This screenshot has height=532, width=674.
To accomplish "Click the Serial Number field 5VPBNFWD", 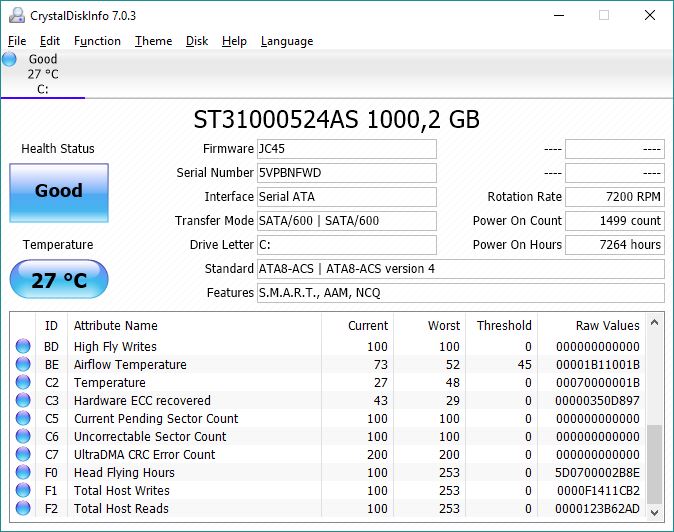I will 347,173.
